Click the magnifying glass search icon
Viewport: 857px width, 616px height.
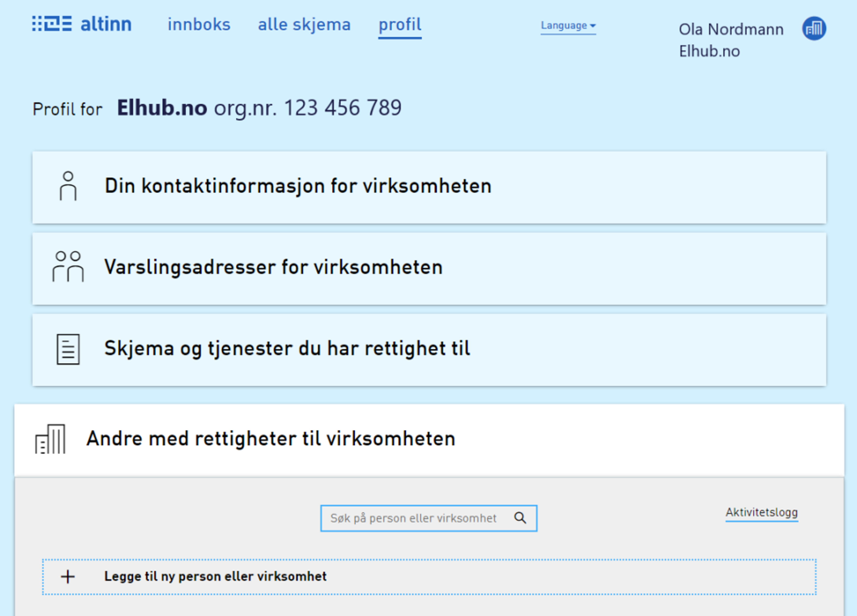pos(520,518)
